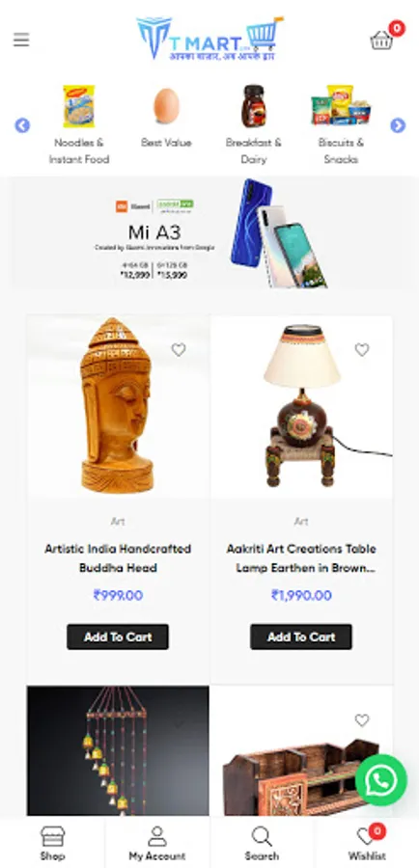Open the wind chime product thumbnail
Viewport: 419px width, 868px height.
[118, 750]
